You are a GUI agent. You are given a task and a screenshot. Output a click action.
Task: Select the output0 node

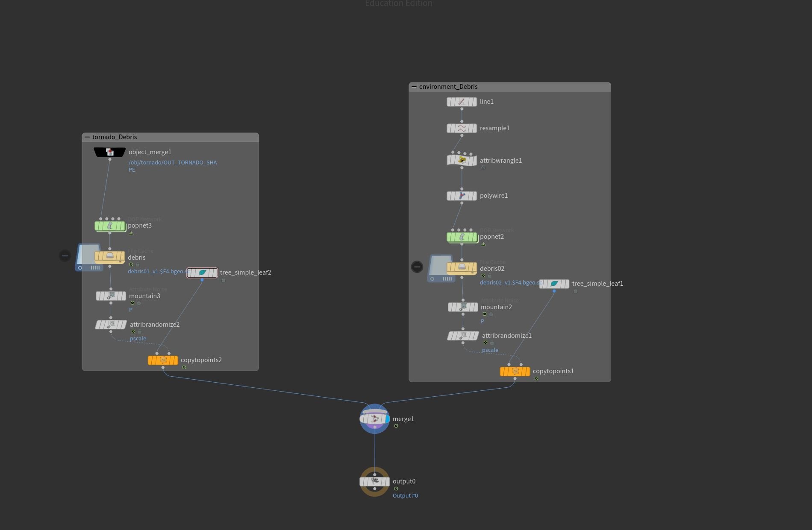(375, 482)
